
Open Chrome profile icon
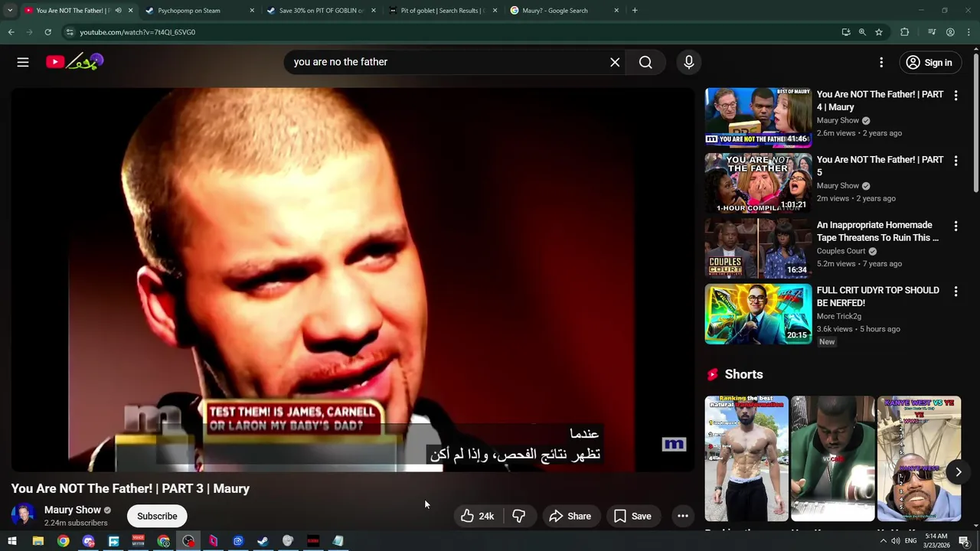pyautogui.click(x=950, y=32)
